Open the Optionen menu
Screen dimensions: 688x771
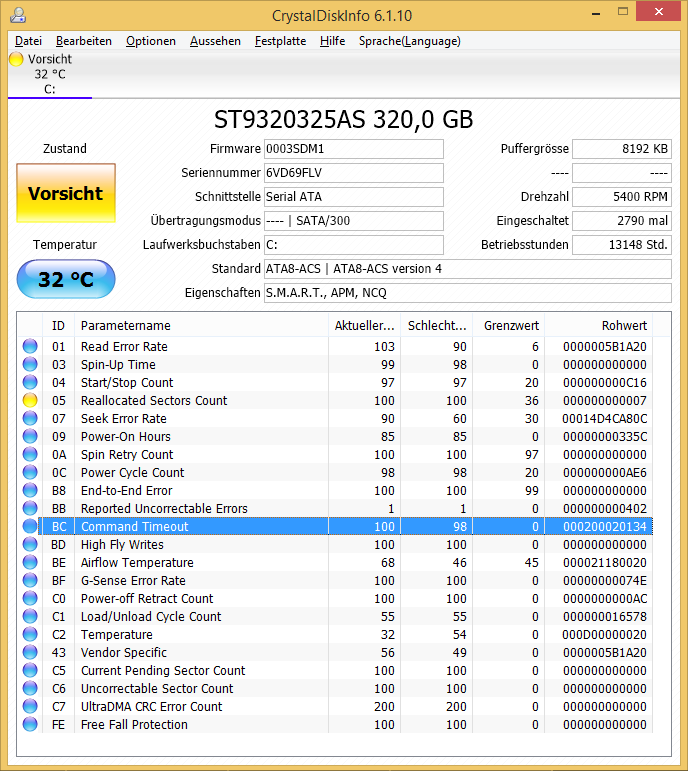click(151, 41)
